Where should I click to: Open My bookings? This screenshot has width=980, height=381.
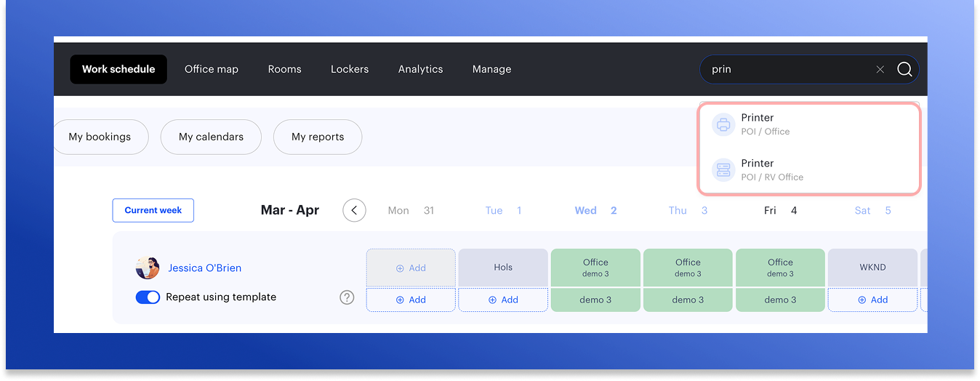pos(100,137)
